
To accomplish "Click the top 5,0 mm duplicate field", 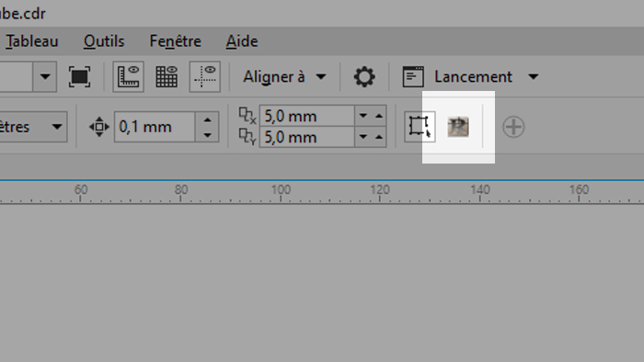I will [x=307, y=116].
